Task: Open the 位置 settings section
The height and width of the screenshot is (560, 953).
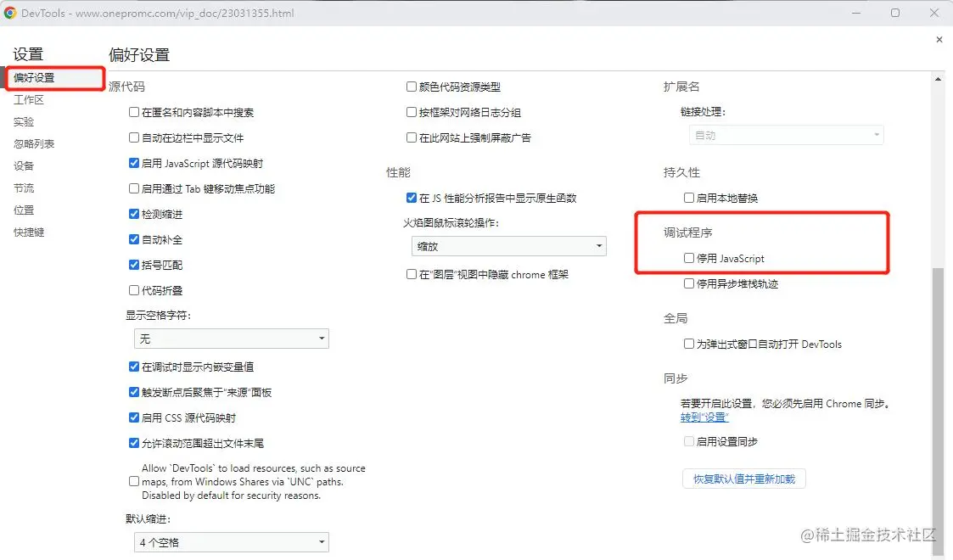Action: coord(24,210)
